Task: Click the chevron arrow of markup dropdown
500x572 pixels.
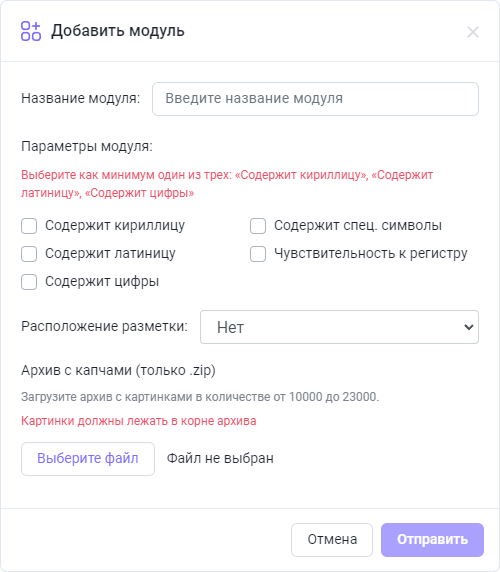Action: coord(469,327)
